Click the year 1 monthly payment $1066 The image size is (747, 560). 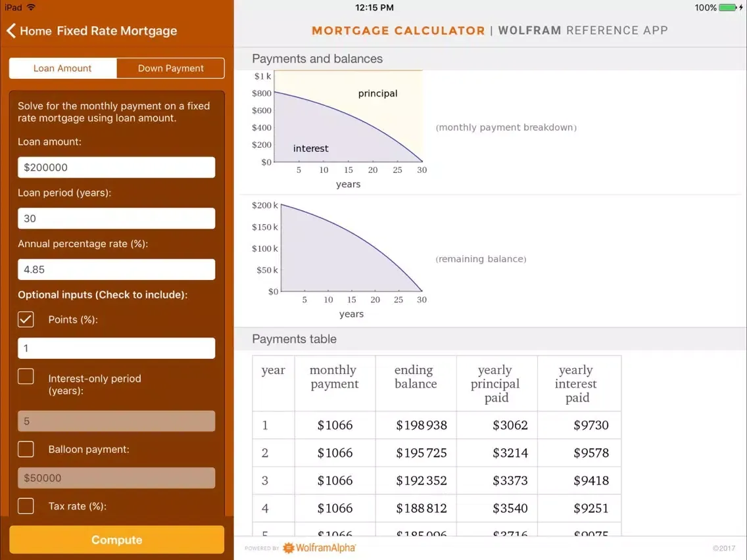(x=335, y=425)
